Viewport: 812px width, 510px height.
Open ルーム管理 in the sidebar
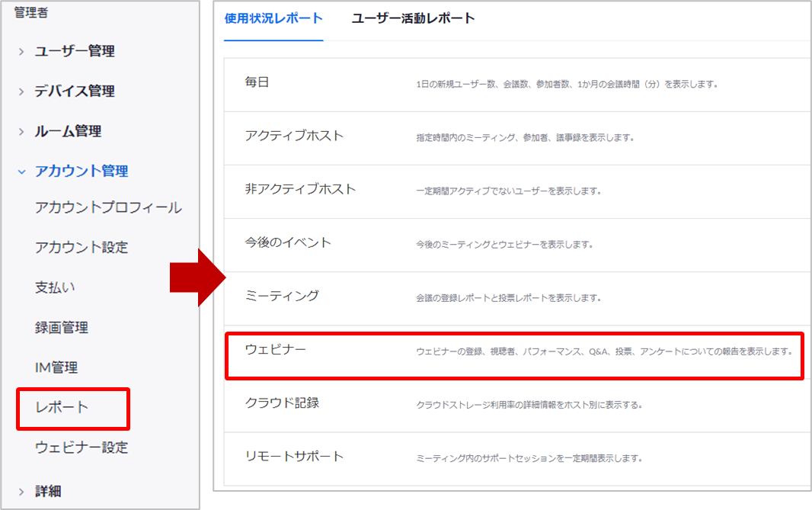point(68,131)
